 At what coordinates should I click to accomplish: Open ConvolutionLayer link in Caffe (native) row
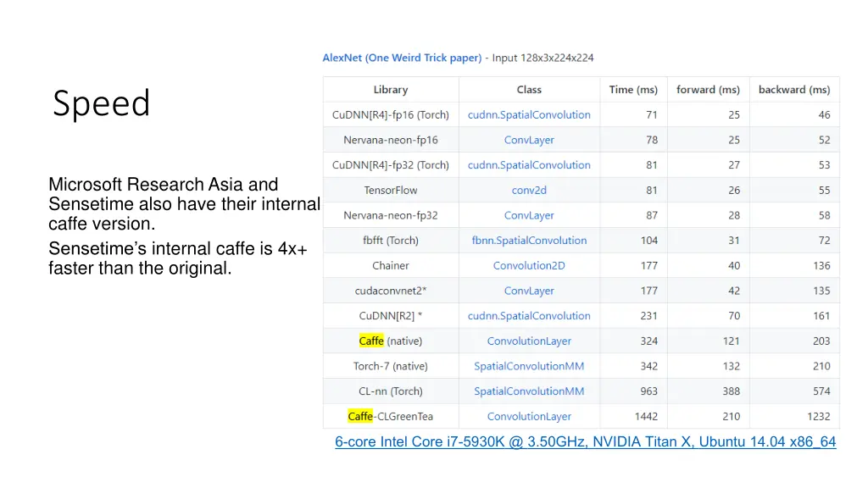529,341
